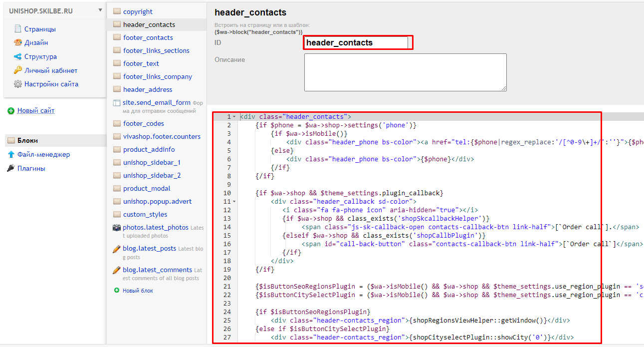The height and width of the screenshot is (347, 644).
Task: Click the Страницы pages icon
Action: pyautogui.click(x=18, y=29)
